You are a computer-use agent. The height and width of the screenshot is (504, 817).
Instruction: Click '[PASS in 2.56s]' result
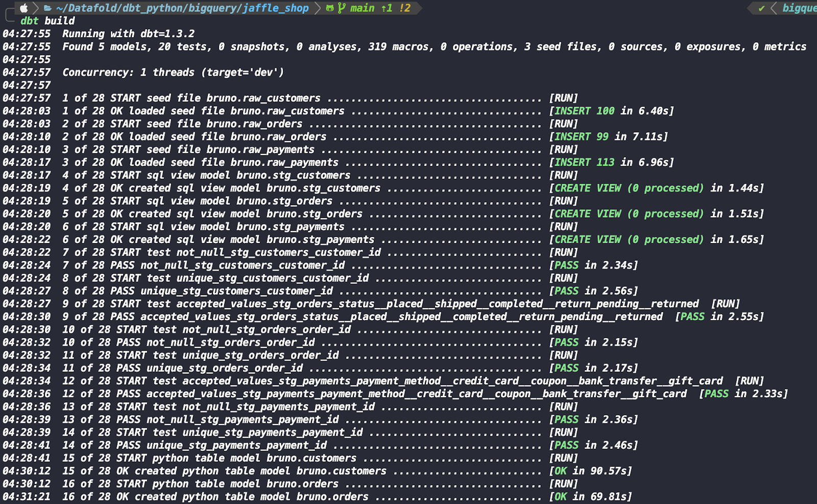pyautogui.click(x=593, y=291)
